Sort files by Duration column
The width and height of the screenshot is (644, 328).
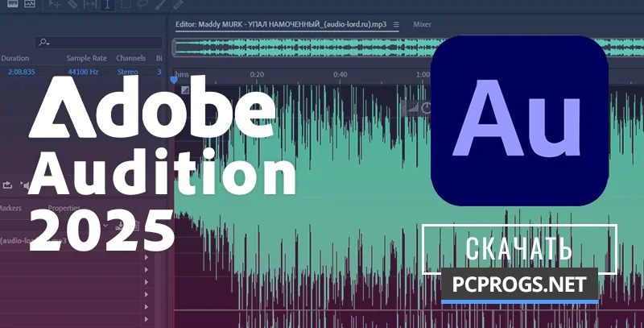pyautogui.click(x=15, y=58)
